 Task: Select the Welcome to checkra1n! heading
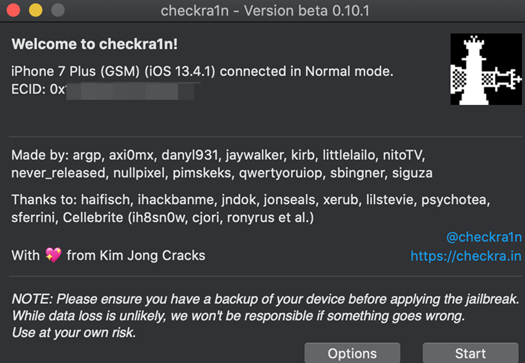pyautogui.click(x=94, y=44)
